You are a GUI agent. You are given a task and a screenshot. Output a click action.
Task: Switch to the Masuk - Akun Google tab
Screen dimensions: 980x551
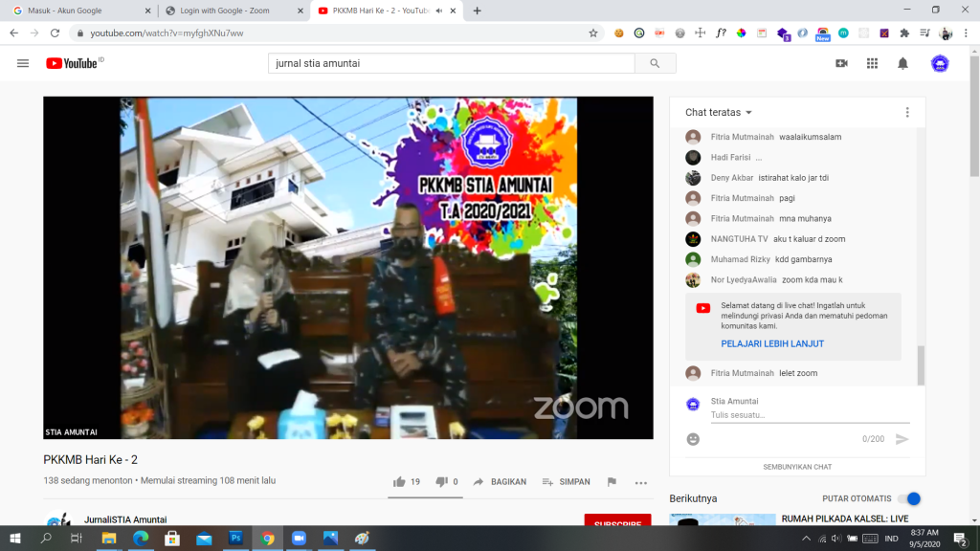tap(78, 11)
